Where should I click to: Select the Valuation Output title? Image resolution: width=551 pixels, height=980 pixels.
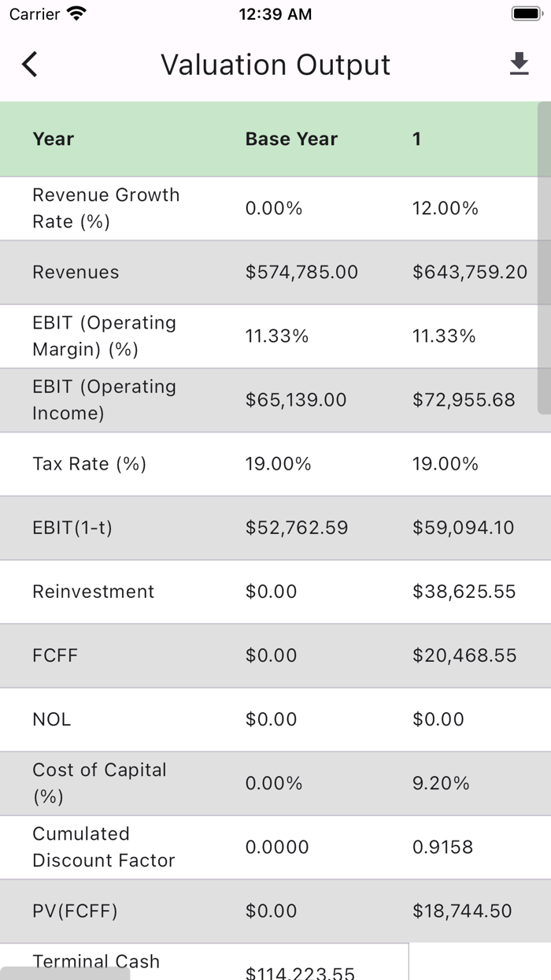pyautogui.click(x=275, y=65)
